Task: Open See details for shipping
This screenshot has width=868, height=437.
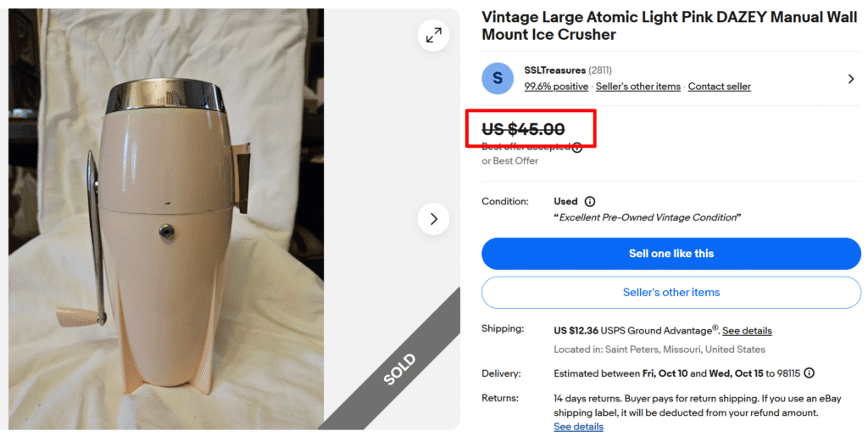Action: 747,331
